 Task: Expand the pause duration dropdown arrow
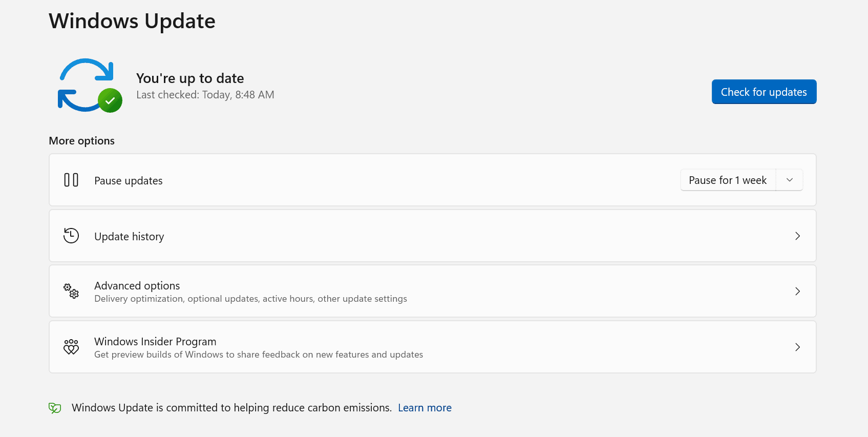[x=789, y=180]
